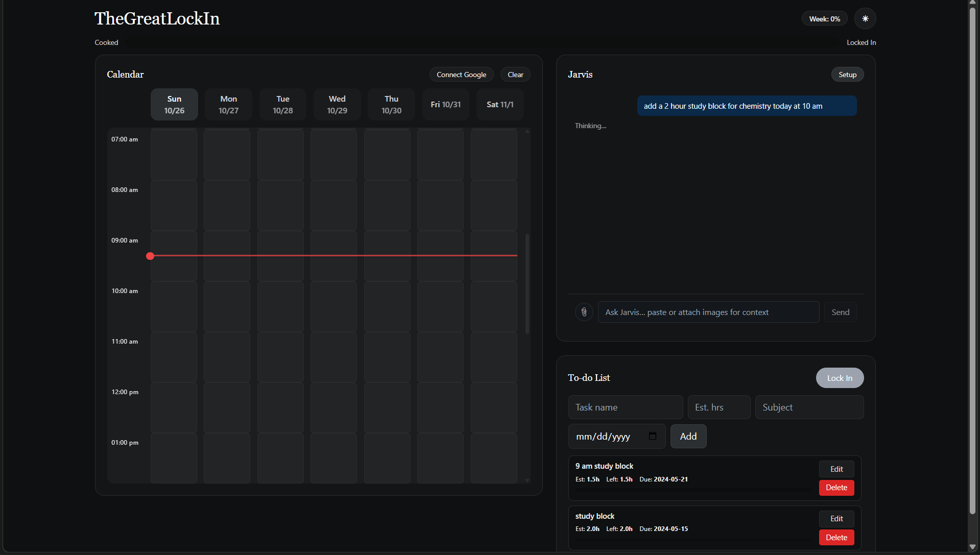Open Jarvis Setup
This screenshot has width=980, height=555.
(847, 75)
